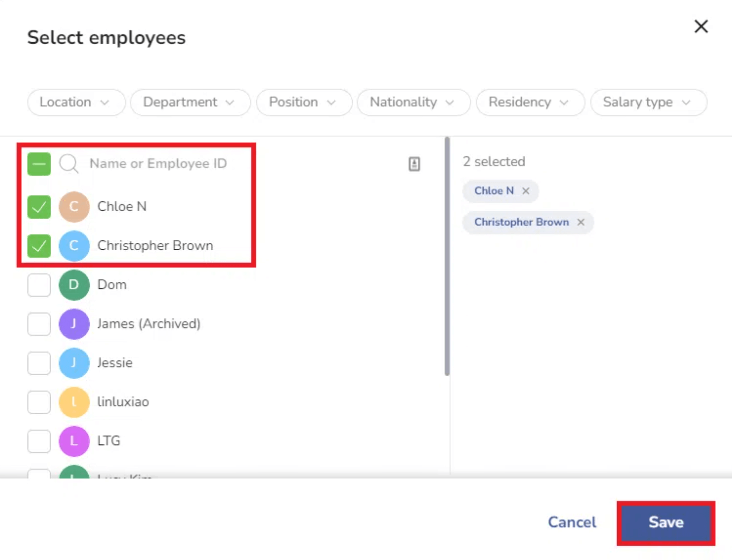Uncheck the Chloe N checkbox

[x=39, y=207]
